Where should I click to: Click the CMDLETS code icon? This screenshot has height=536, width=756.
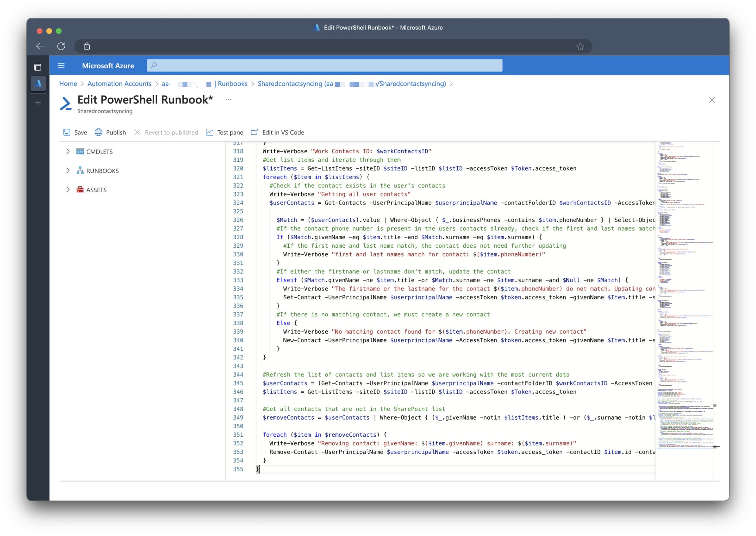(80, 151)
